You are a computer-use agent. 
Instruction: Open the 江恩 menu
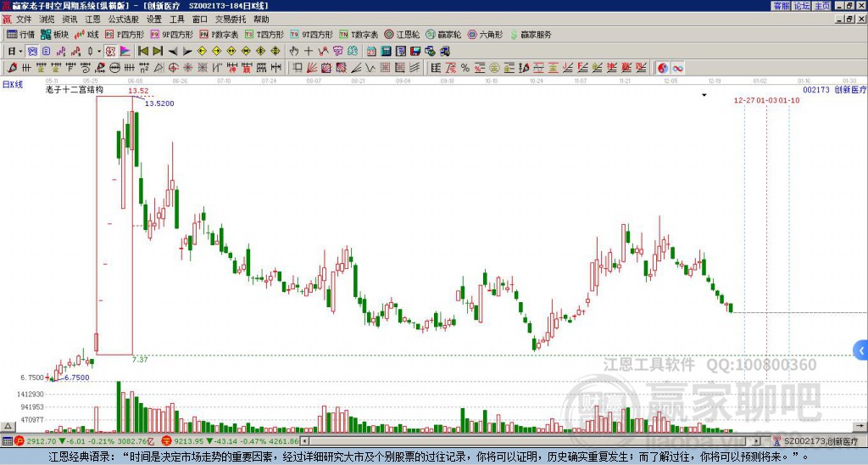pyautogui.click(x=92, y=20)
